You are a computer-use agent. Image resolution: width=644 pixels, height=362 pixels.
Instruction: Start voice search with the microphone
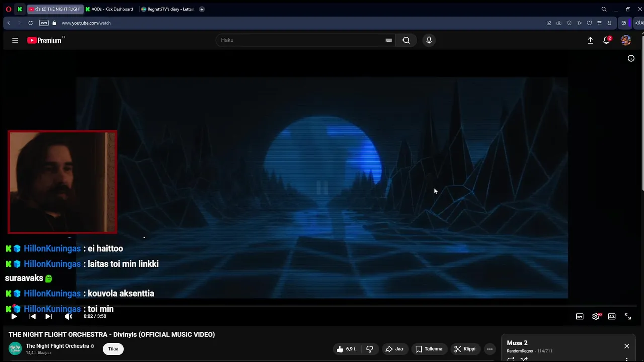click(x=429, y=40)
